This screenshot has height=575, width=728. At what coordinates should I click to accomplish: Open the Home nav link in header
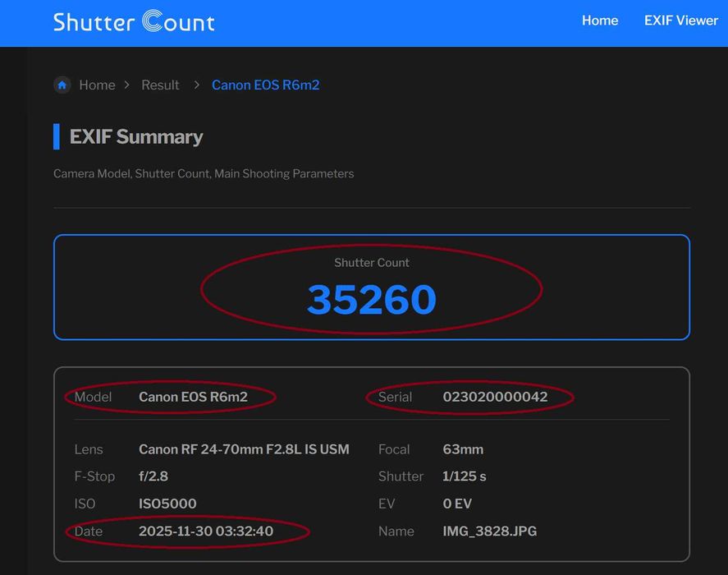pos(600,21)
